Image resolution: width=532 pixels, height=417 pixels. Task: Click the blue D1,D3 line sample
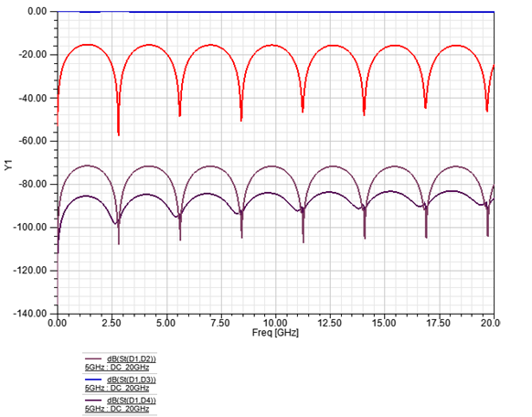click(93, 380)
